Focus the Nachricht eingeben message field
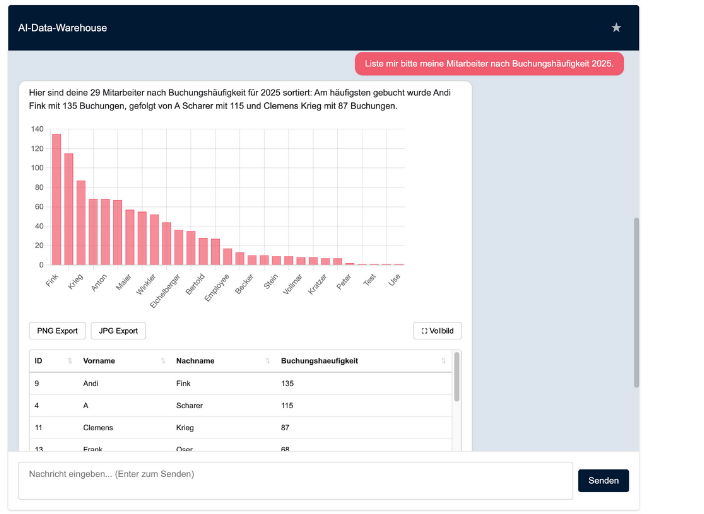Viewport: 704px width, 514px height. (295, 480)
